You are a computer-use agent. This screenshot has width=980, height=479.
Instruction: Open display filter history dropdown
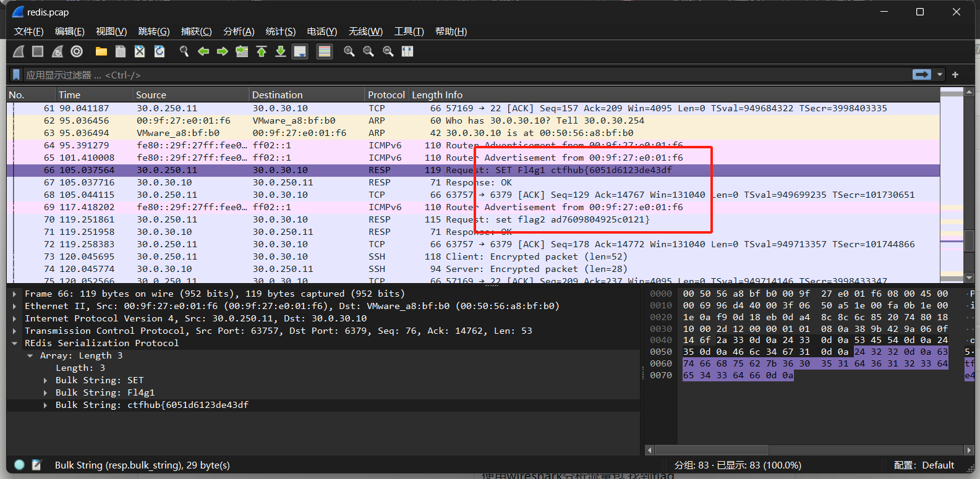(940, 75)
